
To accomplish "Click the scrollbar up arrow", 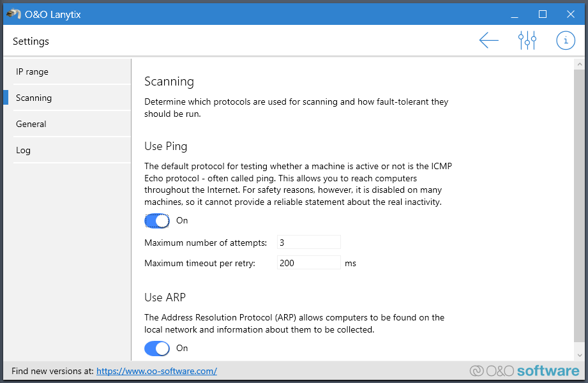I will pos(580,64).
